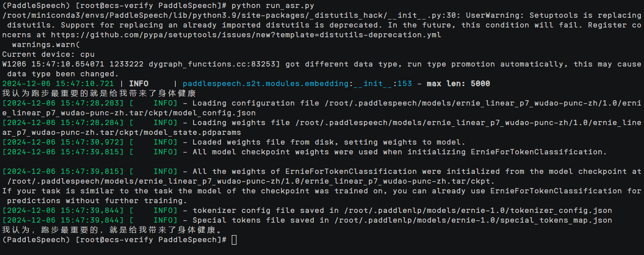644x255 pixels.
Task: Click the "predictions without further training." line
Action: (91, 200)
